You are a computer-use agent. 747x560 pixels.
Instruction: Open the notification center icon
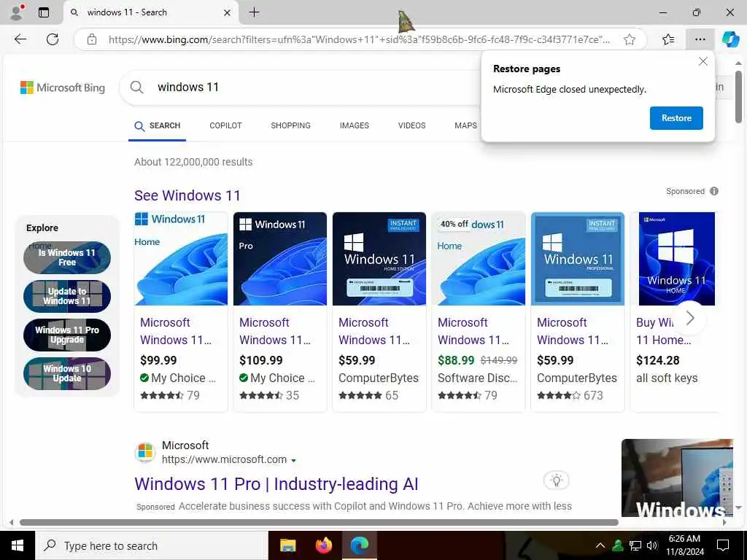[723, 545]
